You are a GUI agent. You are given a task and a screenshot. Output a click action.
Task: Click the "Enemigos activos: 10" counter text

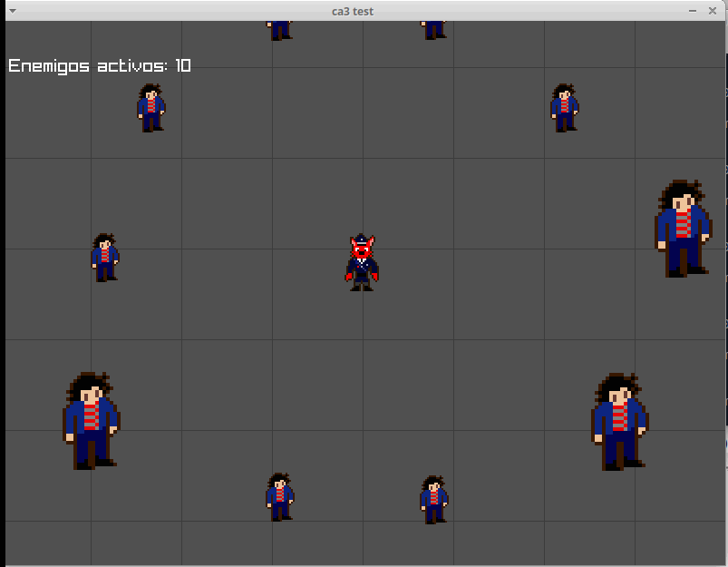point(100,65)
